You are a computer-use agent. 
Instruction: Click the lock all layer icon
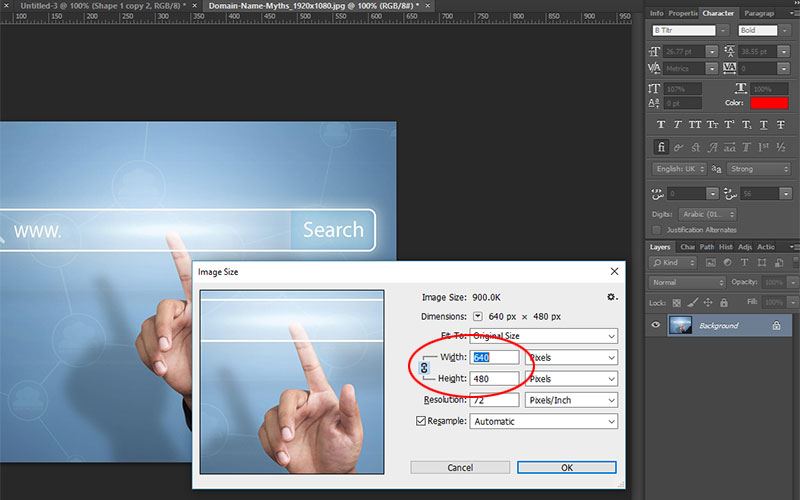coord(723,303)
